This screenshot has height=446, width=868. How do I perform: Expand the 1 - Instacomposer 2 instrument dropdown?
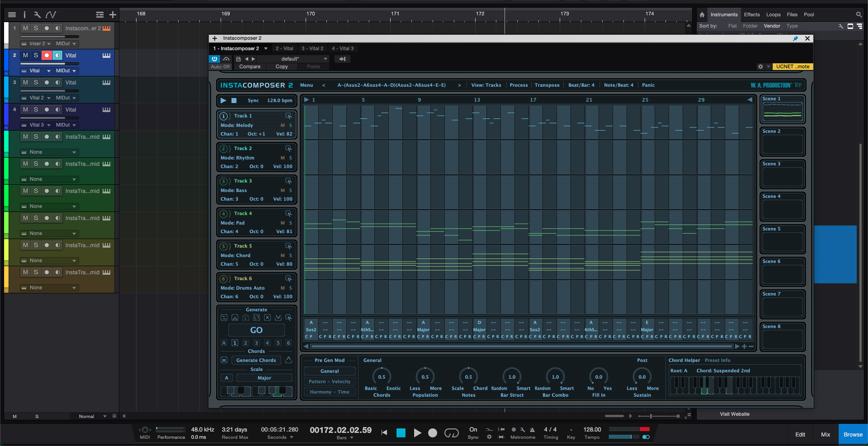point(266,48)
